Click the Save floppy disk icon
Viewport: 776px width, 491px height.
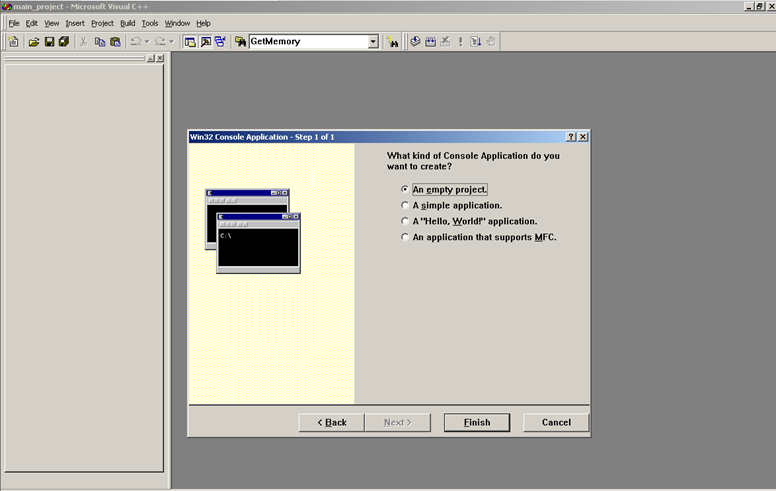[49, 42]
